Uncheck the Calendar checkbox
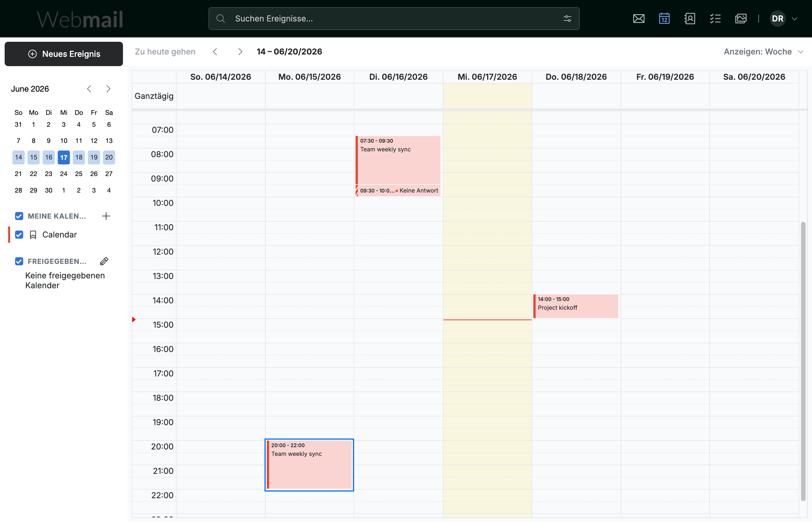The image size is (812, 522). (x=19, y=235)
